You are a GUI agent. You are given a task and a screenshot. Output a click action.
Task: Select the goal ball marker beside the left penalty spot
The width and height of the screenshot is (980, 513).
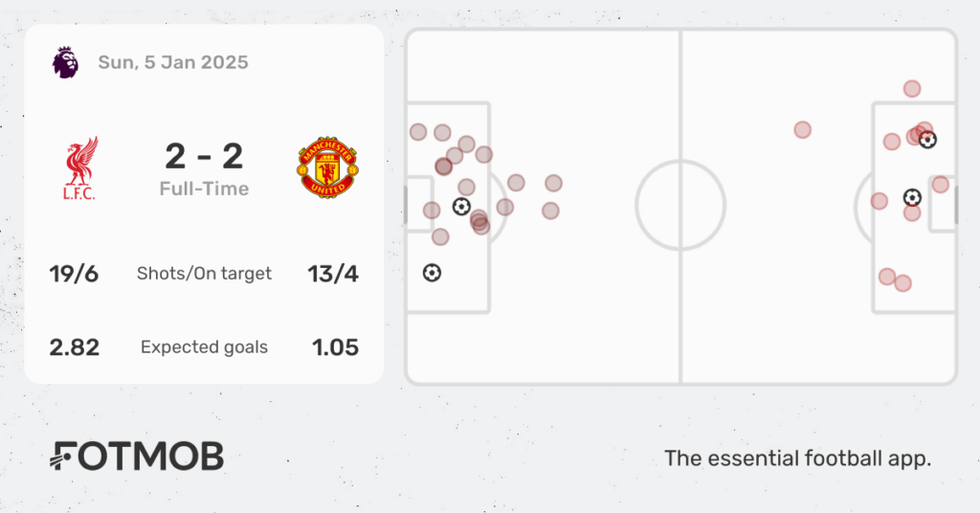coord(461,206)
